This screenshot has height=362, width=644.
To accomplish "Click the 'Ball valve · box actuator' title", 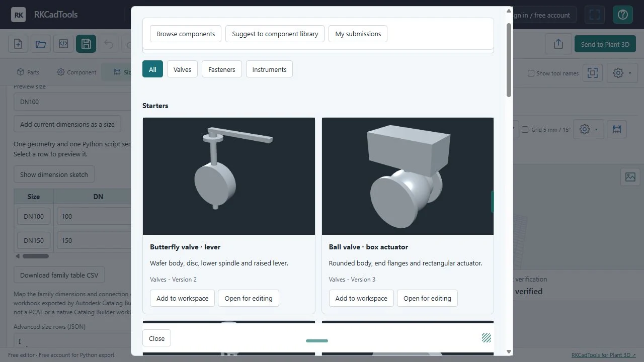I will 368,247.
